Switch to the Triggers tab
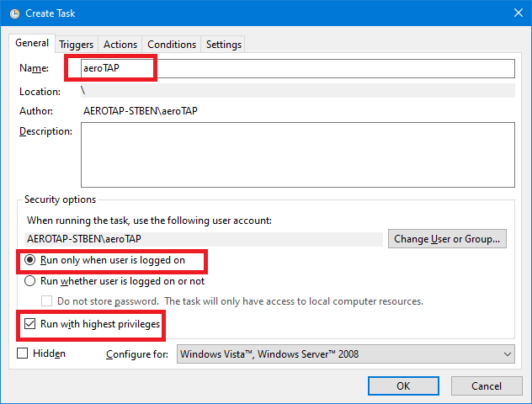 (76, 45)
